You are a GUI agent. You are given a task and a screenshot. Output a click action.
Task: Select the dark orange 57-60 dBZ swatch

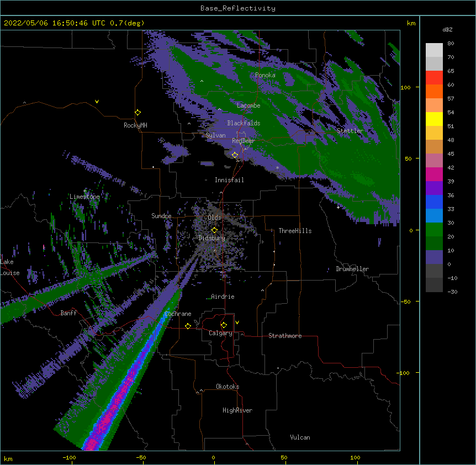point(434,91)
